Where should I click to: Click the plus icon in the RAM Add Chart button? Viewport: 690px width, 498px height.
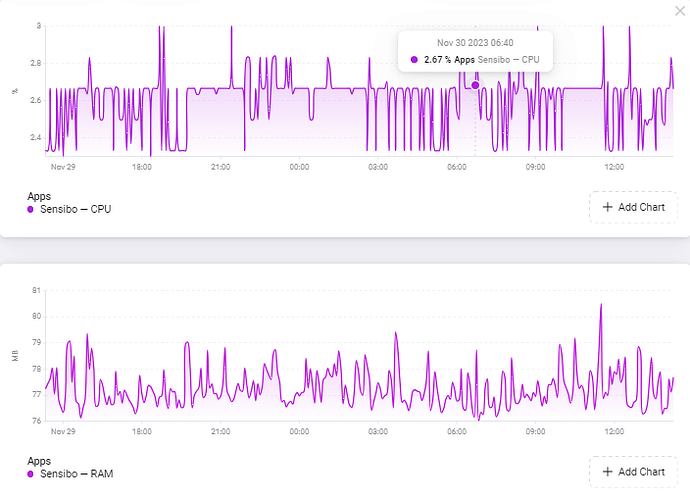(x=607, y=472)
